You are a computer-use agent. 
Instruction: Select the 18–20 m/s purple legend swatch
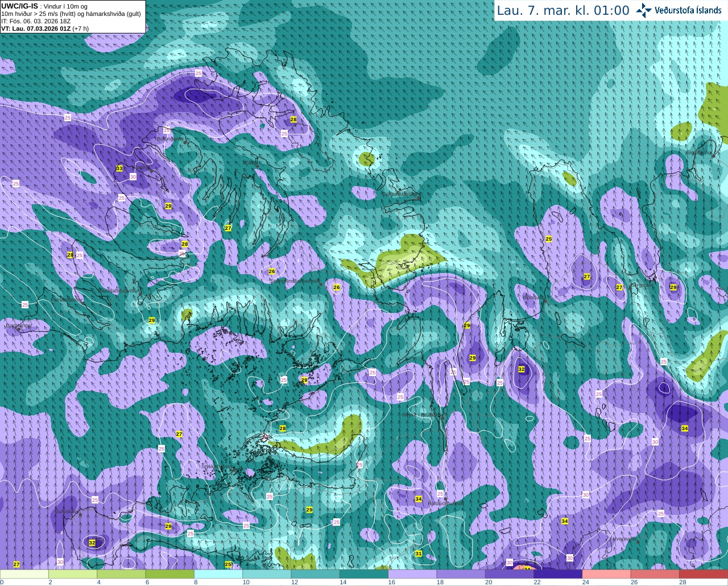(461, 574)
